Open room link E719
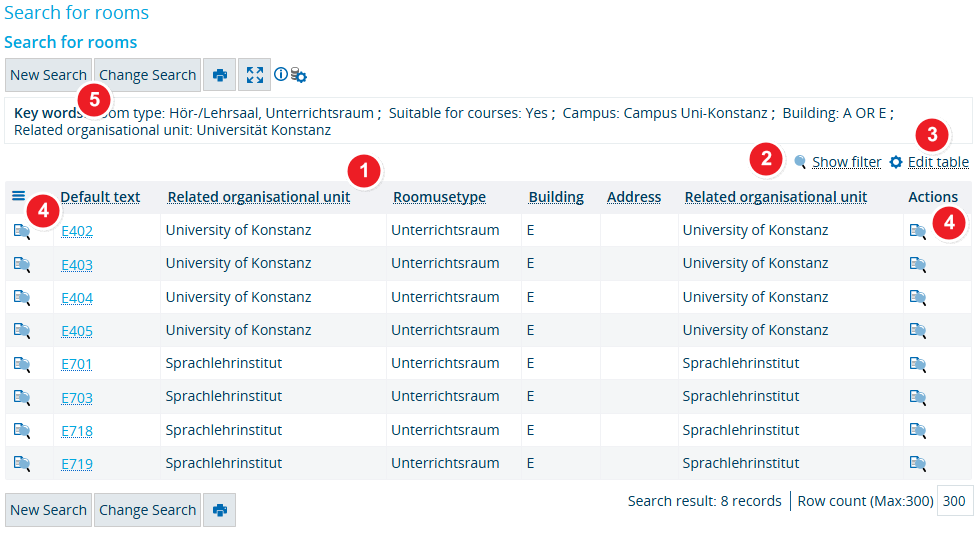978x533 pixels. pyautogui.click(x=77, y=464)
